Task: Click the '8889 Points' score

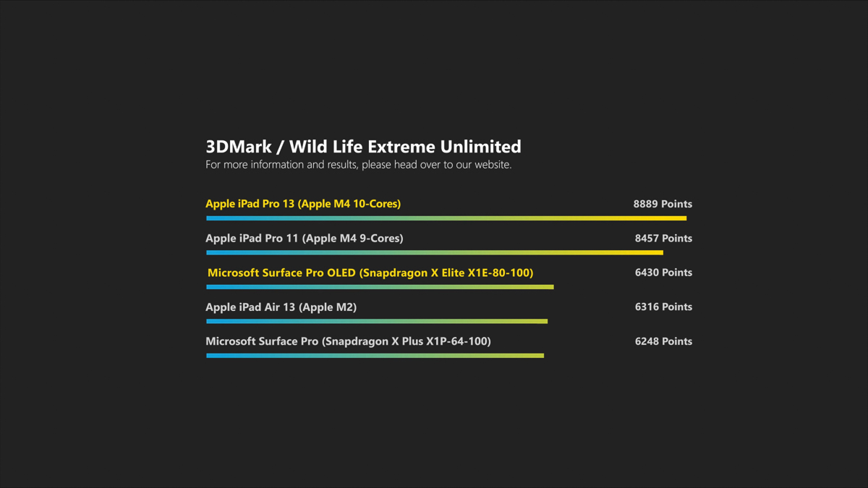Action: [663, 204]
